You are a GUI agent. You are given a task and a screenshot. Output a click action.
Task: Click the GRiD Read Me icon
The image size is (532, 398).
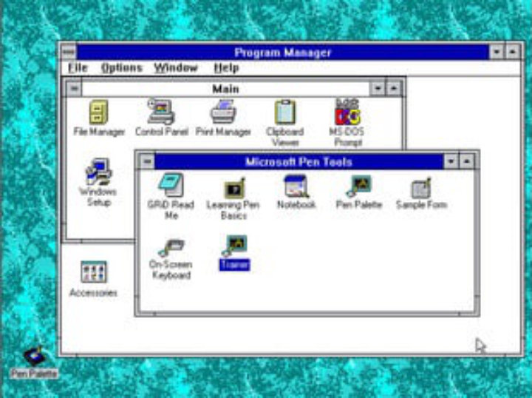point(170,186)
